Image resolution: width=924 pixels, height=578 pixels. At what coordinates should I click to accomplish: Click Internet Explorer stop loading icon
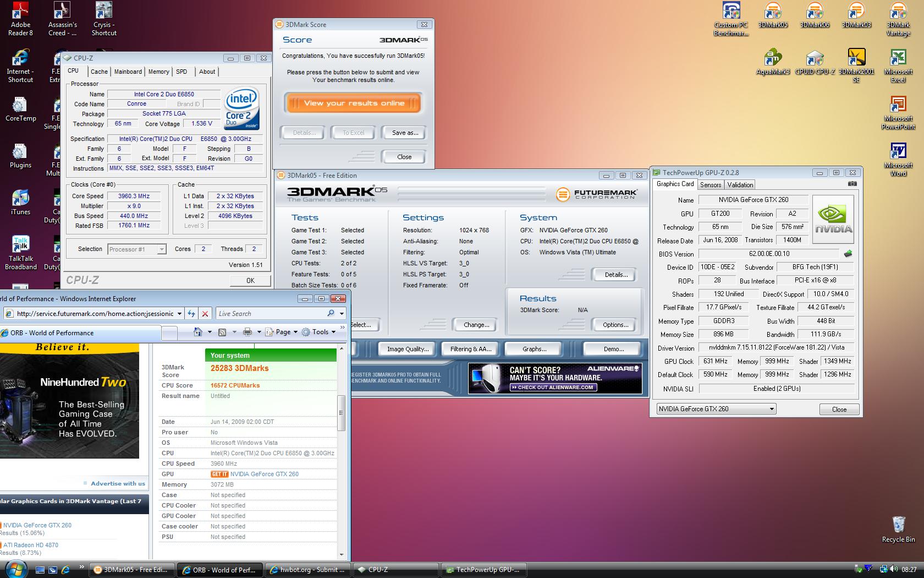205,313
